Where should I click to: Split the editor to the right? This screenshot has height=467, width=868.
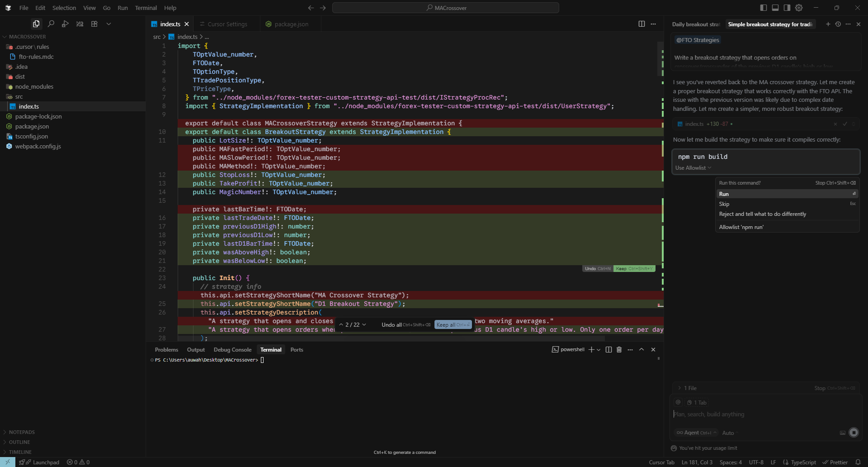point(642,24)
